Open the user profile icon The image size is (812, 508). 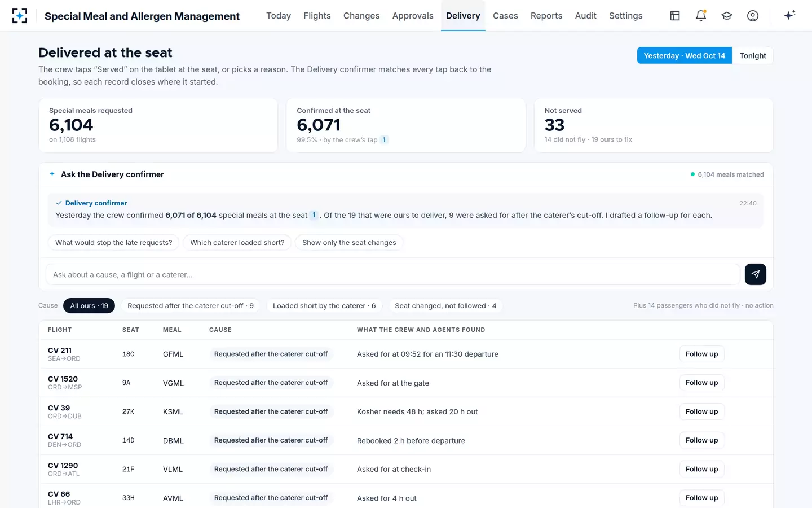(753, 16)
